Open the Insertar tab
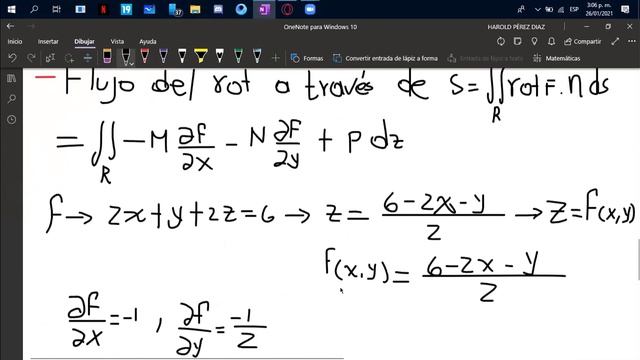Image resolution: width=640 pixels, height=360 pixels. [x=48, y=41]
